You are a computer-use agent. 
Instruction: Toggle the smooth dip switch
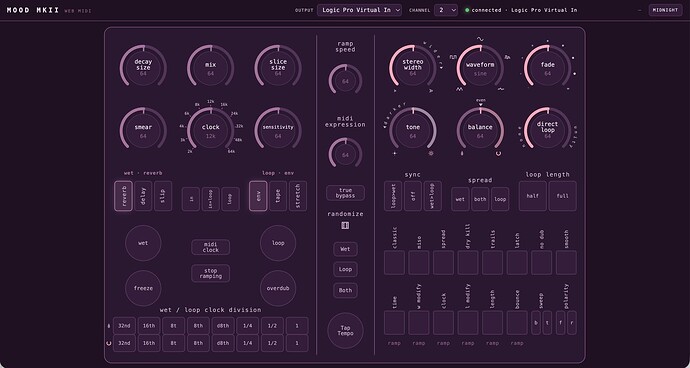[x=566, y=263]
